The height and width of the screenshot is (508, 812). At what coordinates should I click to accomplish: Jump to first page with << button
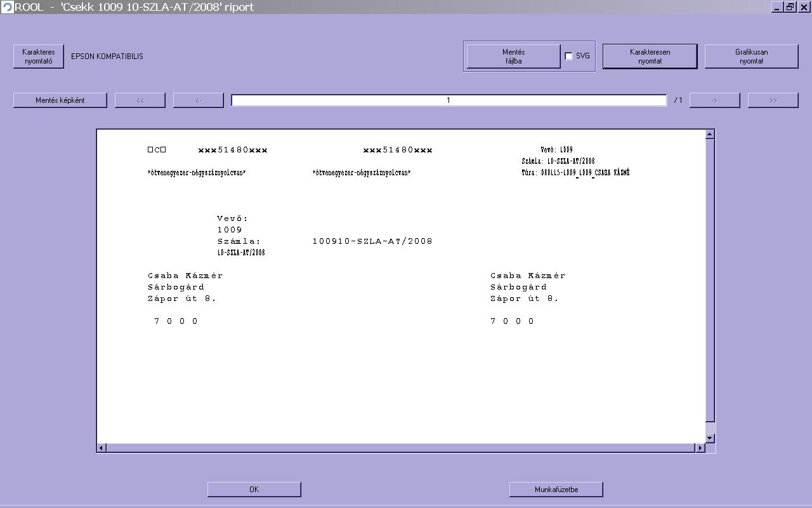pos(140,100)
